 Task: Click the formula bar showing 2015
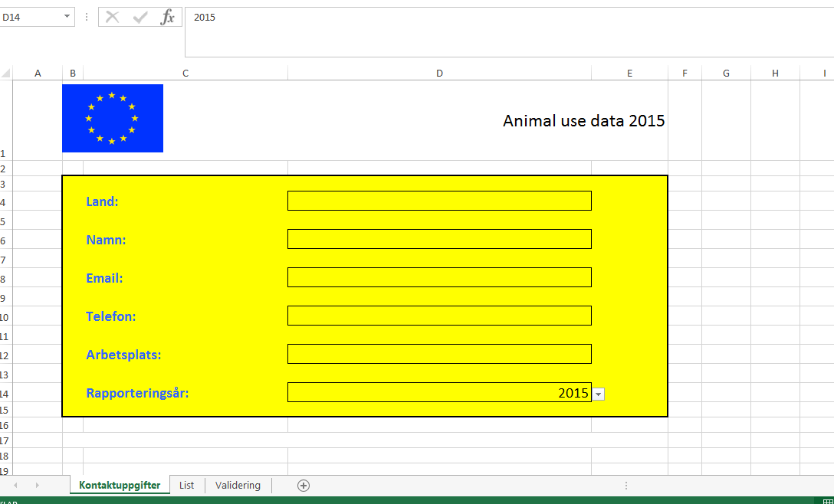(x=509, y=32)
